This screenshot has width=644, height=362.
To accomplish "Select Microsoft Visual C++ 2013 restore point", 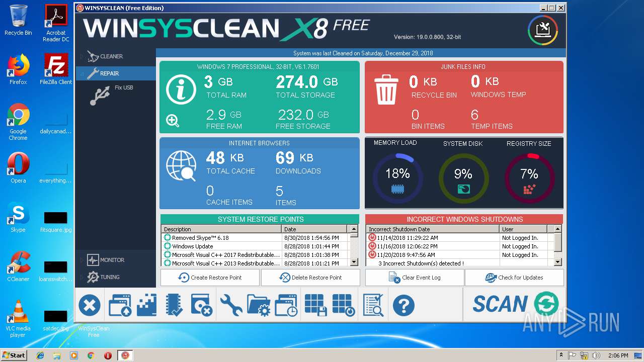I will click(256, 263).
